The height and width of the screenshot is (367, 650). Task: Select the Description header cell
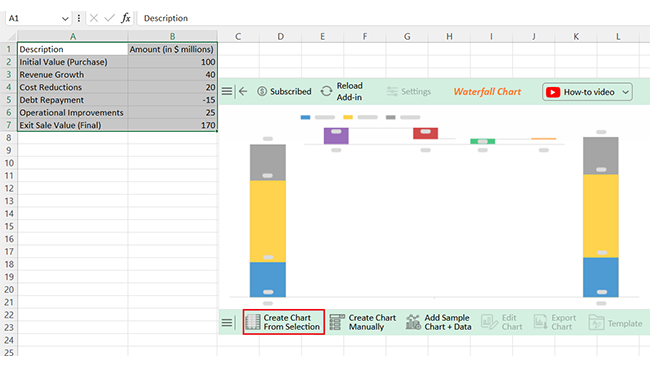pos(73,49)
